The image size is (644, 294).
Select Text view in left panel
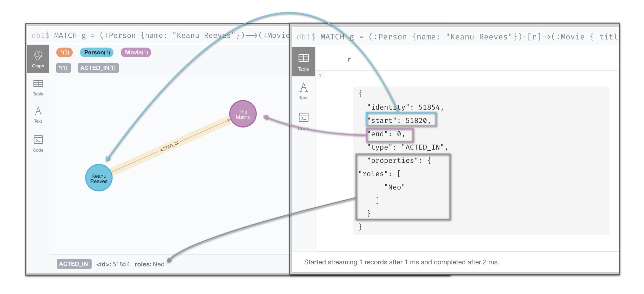point(38,115)
